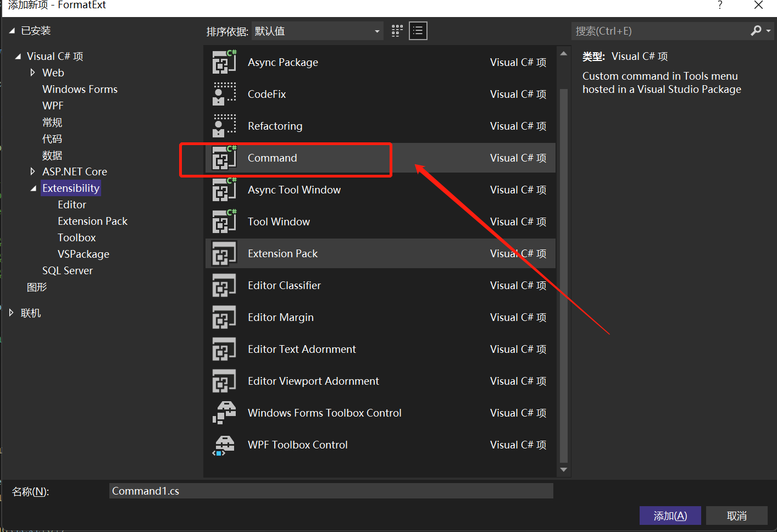Click the Tool Window template icon
777x532 pixels.
coord(224,221)
